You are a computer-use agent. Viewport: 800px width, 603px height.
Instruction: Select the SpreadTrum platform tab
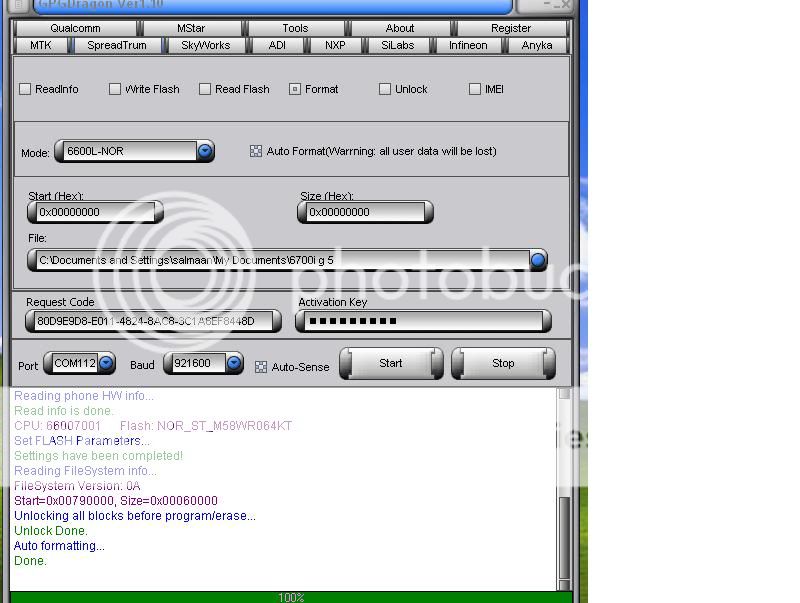tap(117, 45)
